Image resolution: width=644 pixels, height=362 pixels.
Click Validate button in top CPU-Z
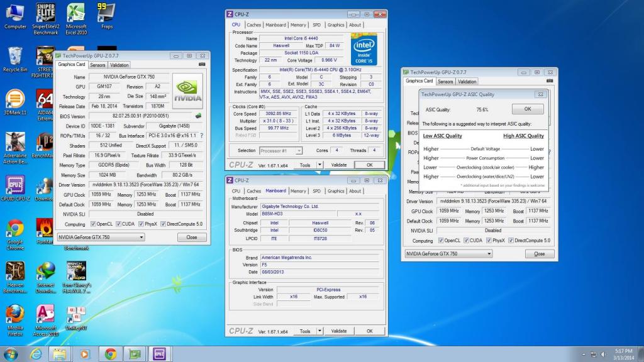click(x=339, y=165)
